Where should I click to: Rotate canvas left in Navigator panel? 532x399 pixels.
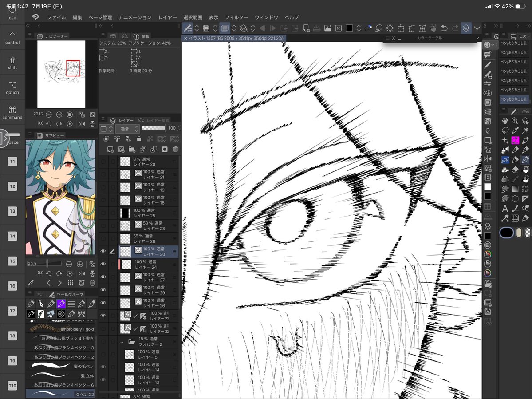click(x=48, y=124)
